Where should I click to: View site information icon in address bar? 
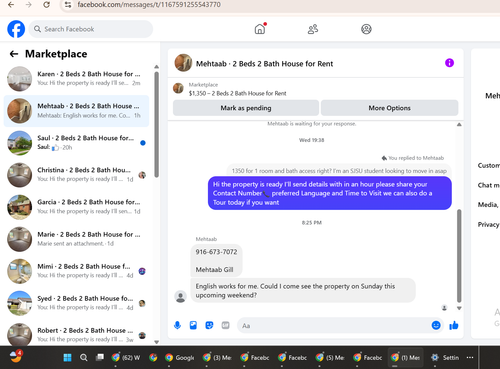(68, 5)
